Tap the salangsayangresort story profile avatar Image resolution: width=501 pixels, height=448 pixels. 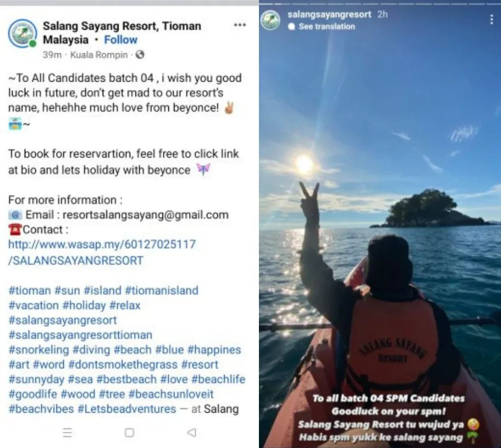[x=271, y=20]
